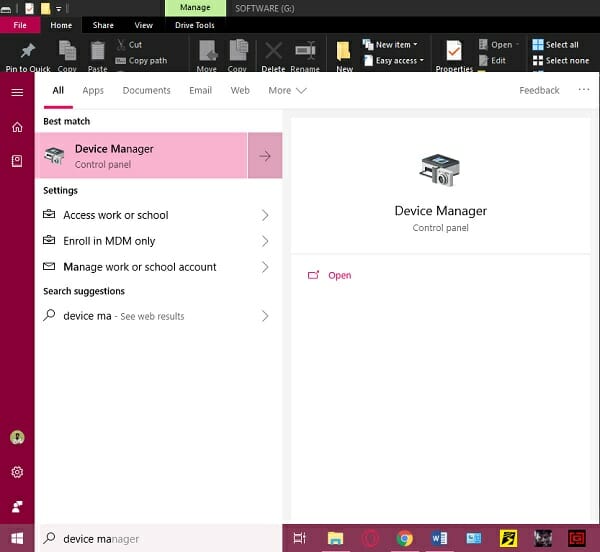Click Open in Device Manager preview
This screenshot has width=600, height=552.
[329, 275]
